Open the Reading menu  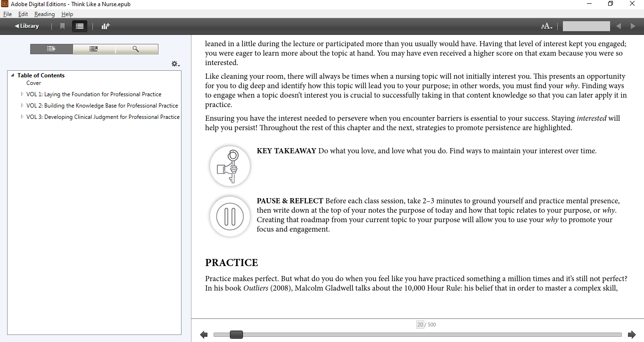coord(44,14)
